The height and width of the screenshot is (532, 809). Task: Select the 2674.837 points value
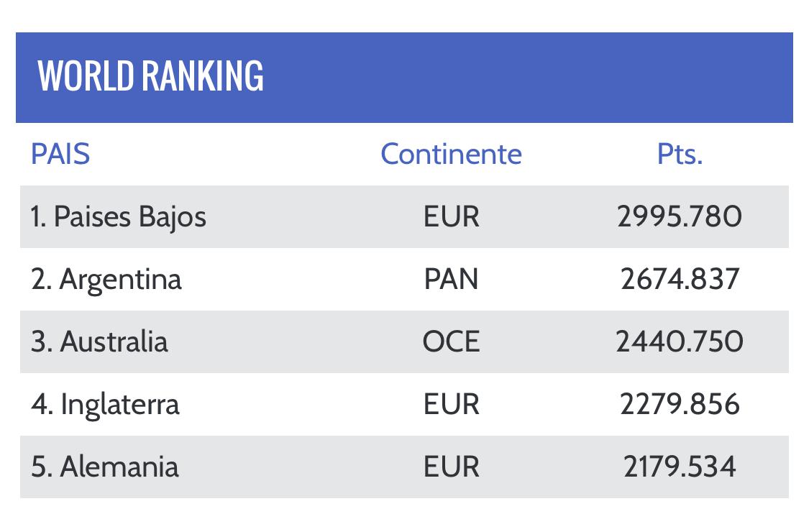click(680, 279)
